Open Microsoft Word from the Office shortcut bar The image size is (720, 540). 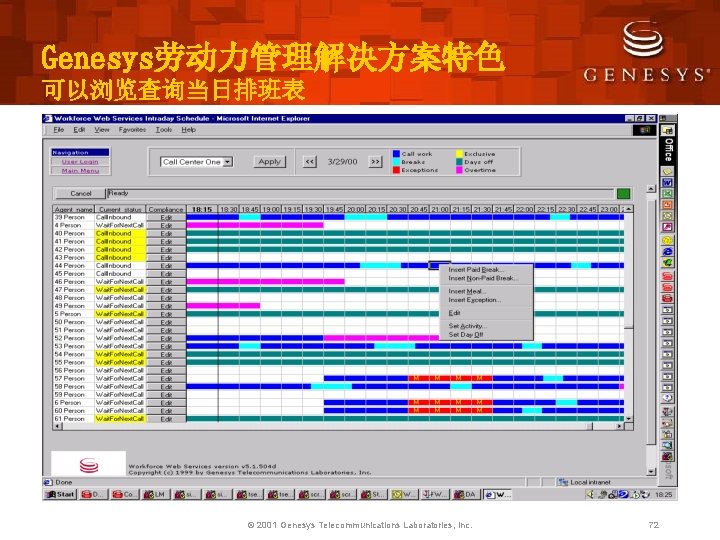[x=667, y=183]
